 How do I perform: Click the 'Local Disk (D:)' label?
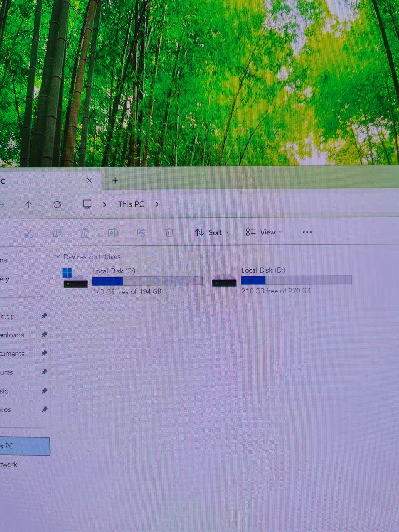click(x=264, y=270)
